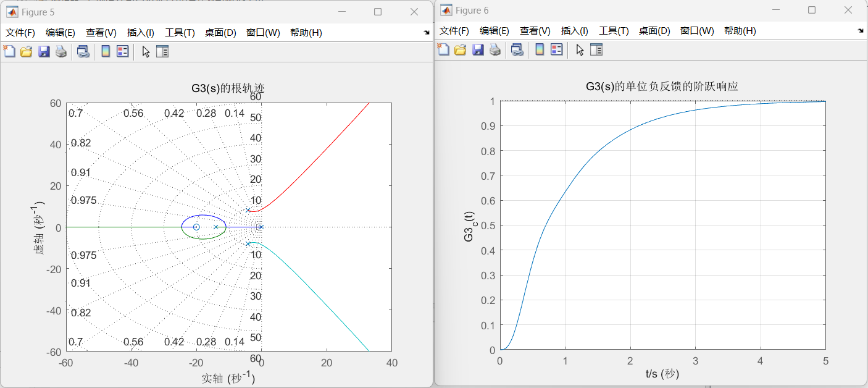This screenshot has height=388, width=868.
Task: Click Link Plot icon in Figure 6
Action: pos(517,49)
